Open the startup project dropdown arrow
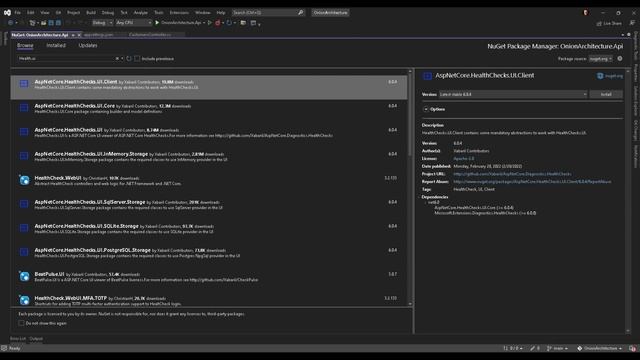 coord(204,23)
